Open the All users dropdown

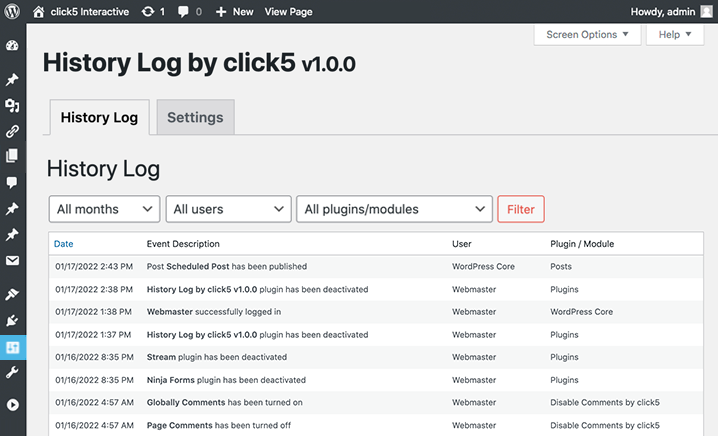[x=228, y=209]
